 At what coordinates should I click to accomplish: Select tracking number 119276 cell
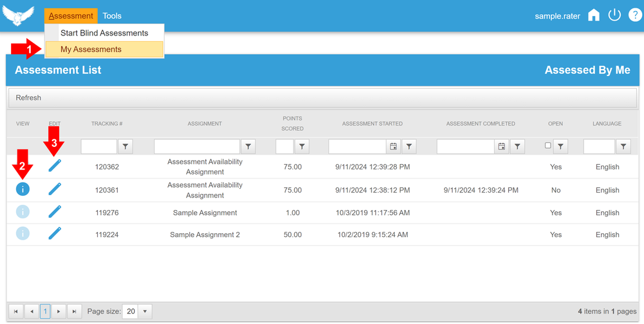pos(107,213)
